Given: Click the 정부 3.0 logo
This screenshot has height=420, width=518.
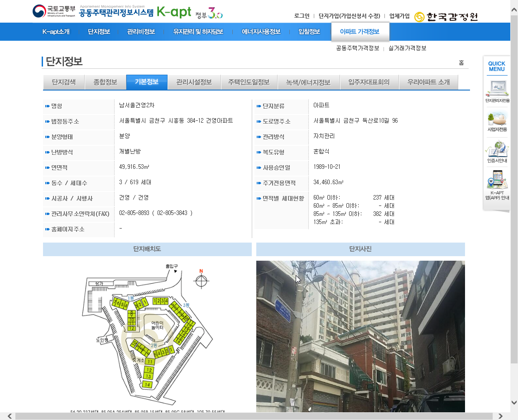Looking at the screenshot, I should click(x=209, y=13).
